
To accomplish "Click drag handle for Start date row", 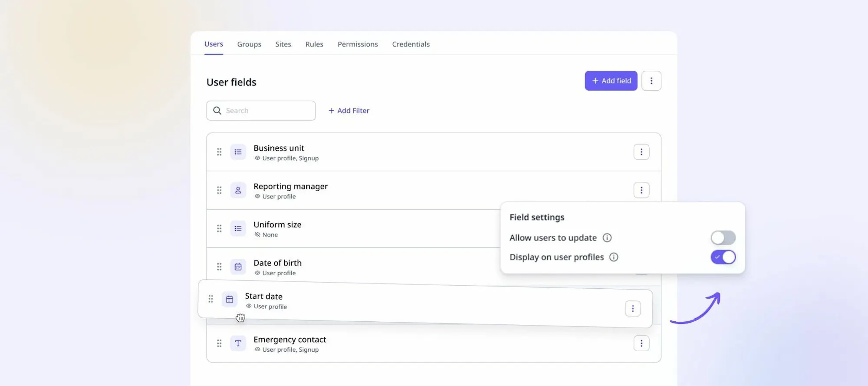I will point(210,299).
